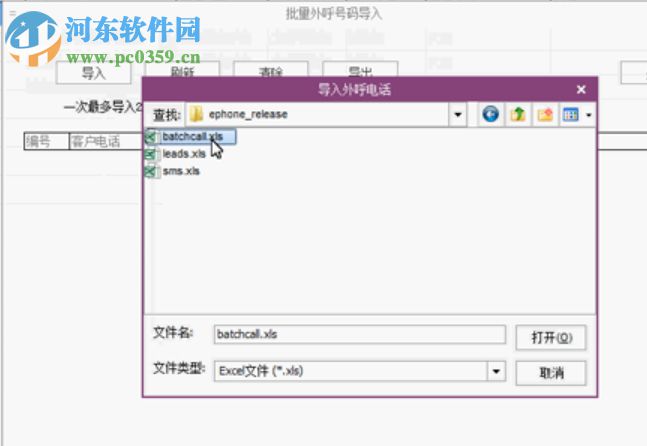Screen dimensions: 647x446
Task: Select batchcall.xls file
Action: point(193,136)
